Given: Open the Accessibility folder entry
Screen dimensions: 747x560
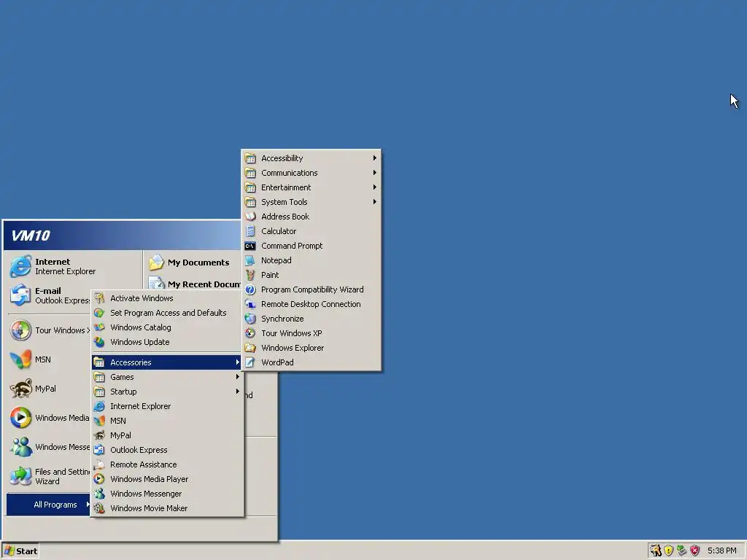Looking at the screenshot, I should 311,158.
